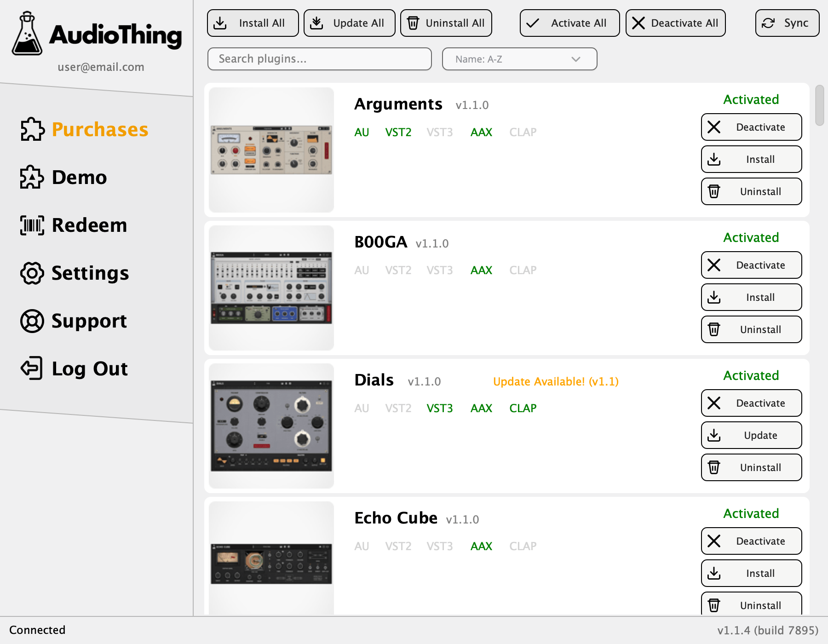828x644 pixels.
Task: Deactivate the Arguments plugin
Action: point(752,127)
